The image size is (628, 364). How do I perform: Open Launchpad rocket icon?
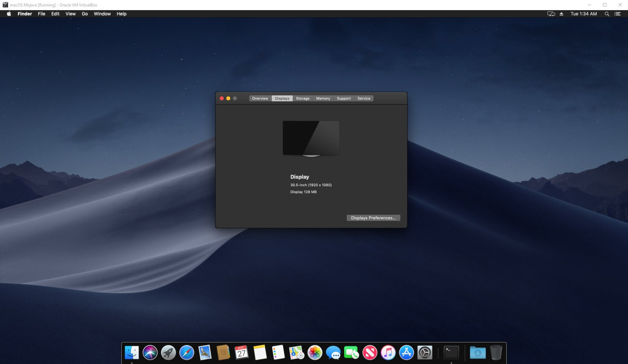tap(168, 353)
